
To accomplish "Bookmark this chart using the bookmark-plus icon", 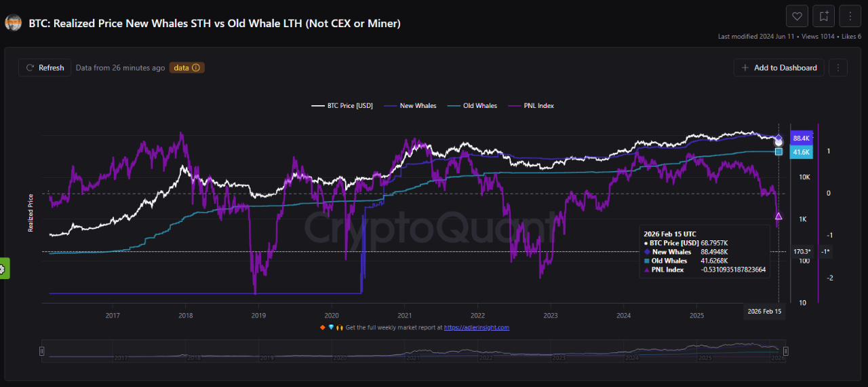I will [x=824, y=16].
